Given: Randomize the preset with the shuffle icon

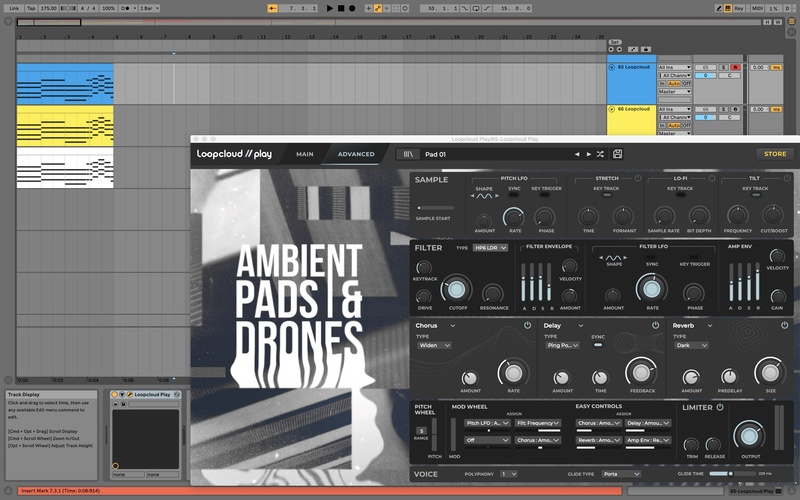Looking at the screenshot, I should (600, 154).
